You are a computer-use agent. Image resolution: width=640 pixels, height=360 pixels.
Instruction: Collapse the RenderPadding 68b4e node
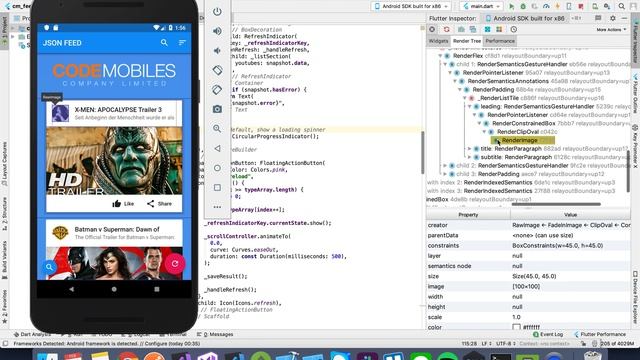click(x=460, y=90)
